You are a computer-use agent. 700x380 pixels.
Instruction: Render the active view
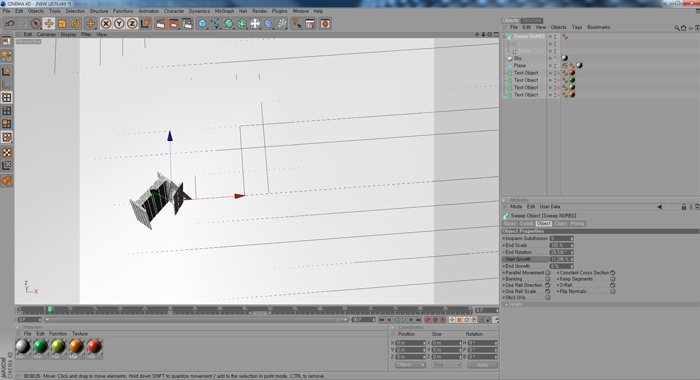(x=161, y=24)
